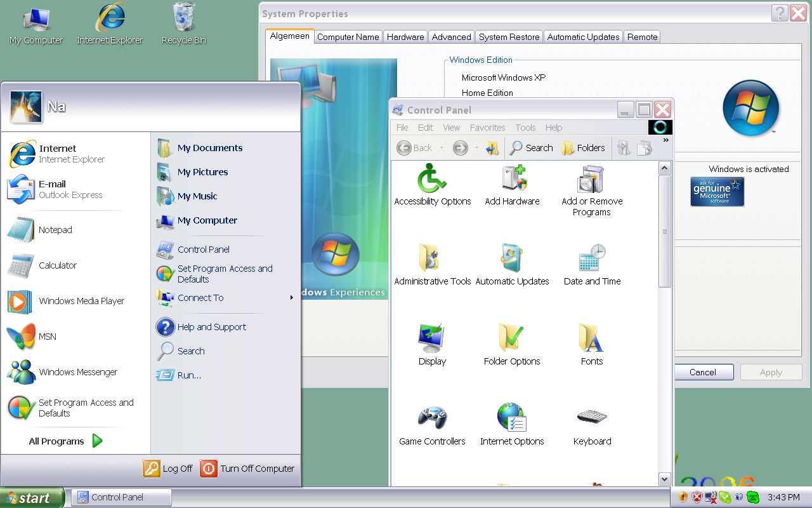Open My Documents in Start menu
This screenshot has width=812, height=508.
coord(225,148)
